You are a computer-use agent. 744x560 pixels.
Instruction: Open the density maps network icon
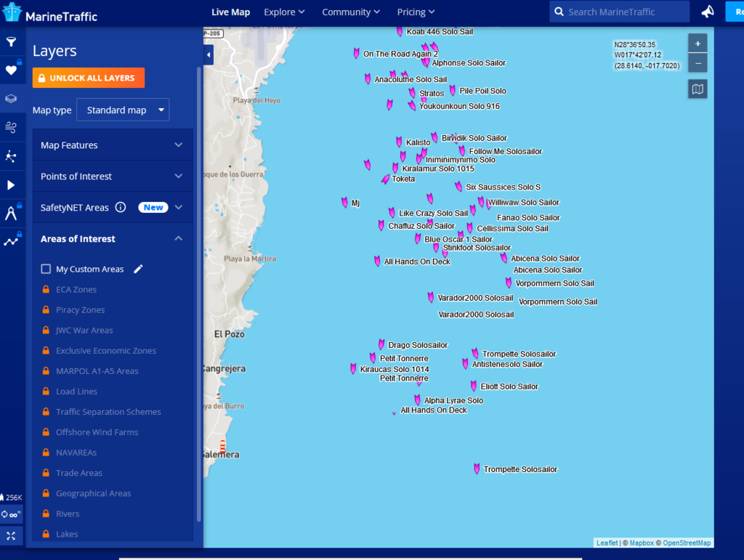(x=11, y=156)
